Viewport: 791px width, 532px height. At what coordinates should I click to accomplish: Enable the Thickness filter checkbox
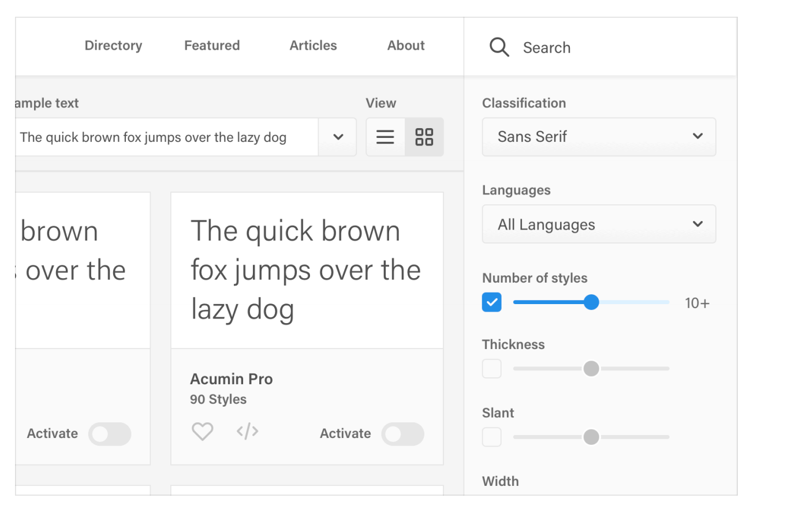pyautogui.click(x=492, y=369)
